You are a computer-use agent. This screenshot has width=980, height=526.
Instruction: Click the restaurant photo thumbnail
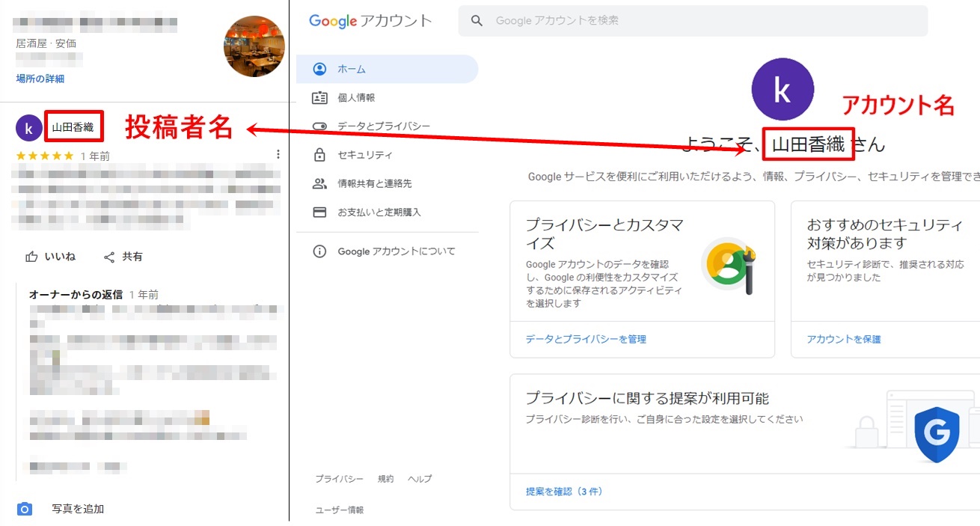click(254, 46)
